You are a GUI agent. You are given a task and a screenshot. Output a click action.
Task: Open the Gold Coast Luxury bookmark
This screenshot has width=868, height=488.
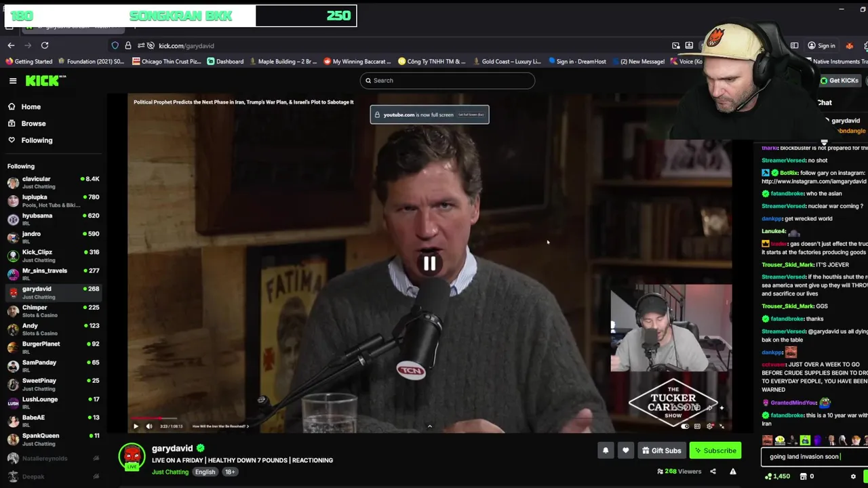coord(507,62)
